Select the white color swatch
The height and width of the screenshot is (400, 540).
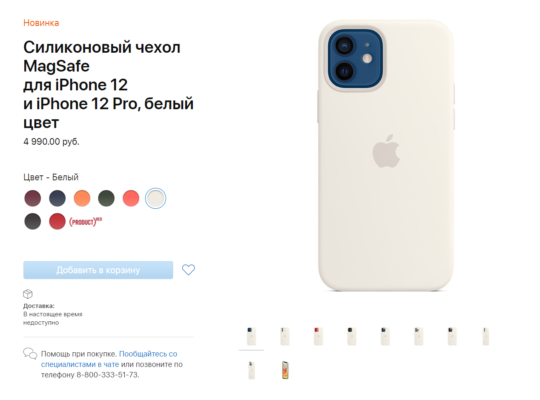pos(155,198)
